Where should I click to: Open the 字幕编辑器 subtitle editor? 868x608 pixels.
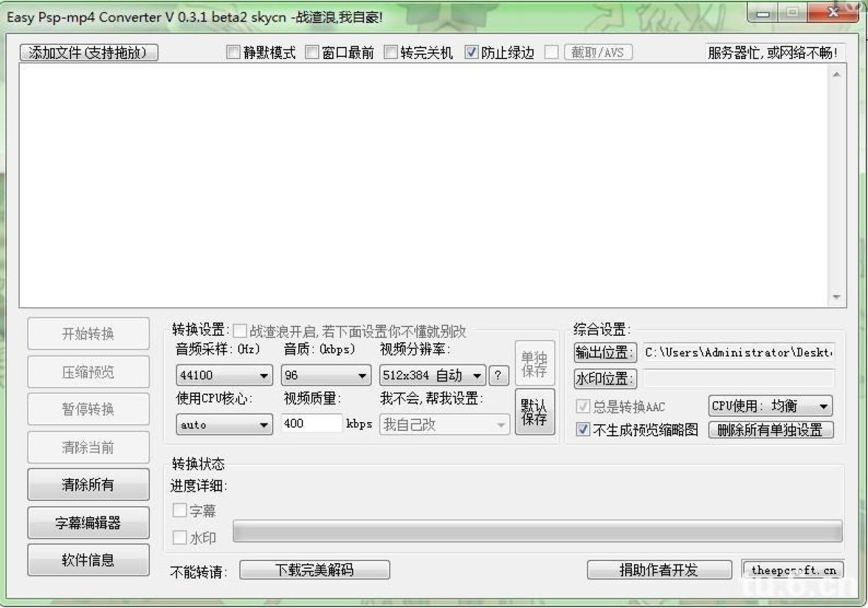click(88, 522)
